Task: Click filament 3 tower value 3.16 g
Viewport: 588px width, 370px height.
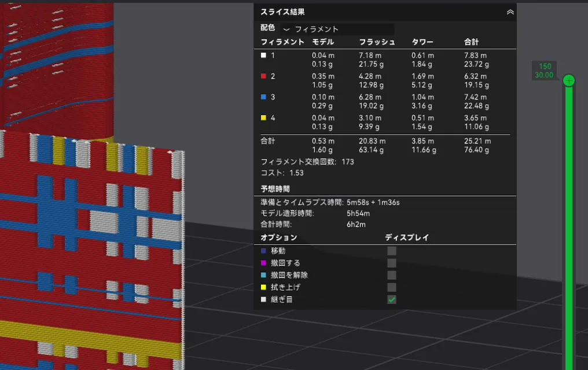Action: pyautogui.click(x=422, y=106)
